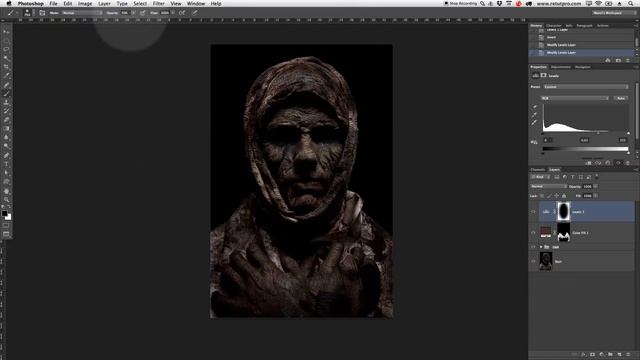This screenshot has height=360, width=640.
Task: Select the Healing Brush tool
Action: [6, 84]
